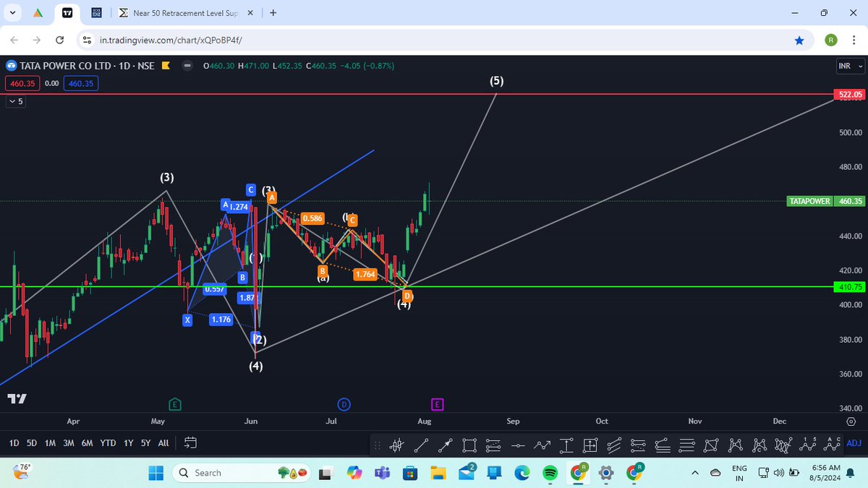Open the Chrome tab search dropdown
Screen dimensions: 868x488
(x=13, y=13)
